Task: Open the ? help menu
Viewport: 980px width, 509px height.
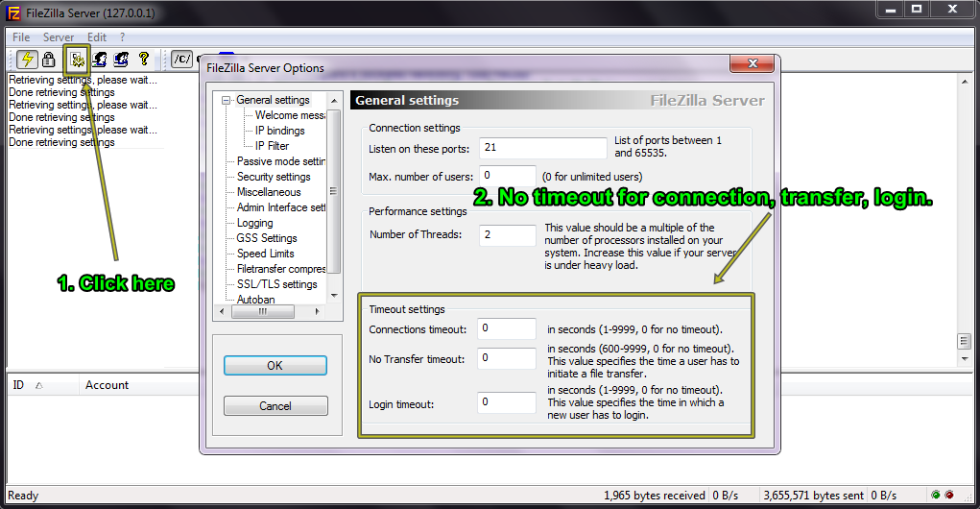Action: [x=123, y=36]
